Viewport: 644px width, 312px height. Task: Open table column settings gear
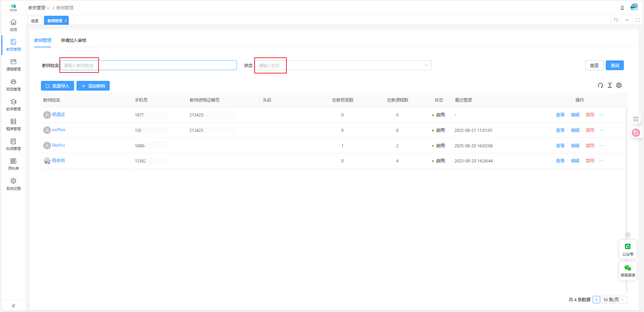click(619, 86)
